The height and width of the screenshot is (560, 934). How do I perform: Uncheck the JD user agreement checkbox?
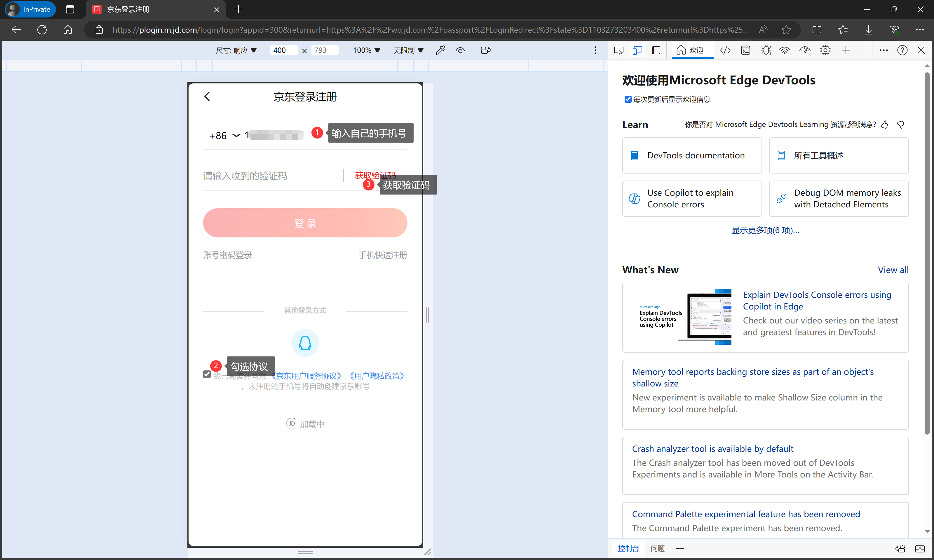pos(207,374)
